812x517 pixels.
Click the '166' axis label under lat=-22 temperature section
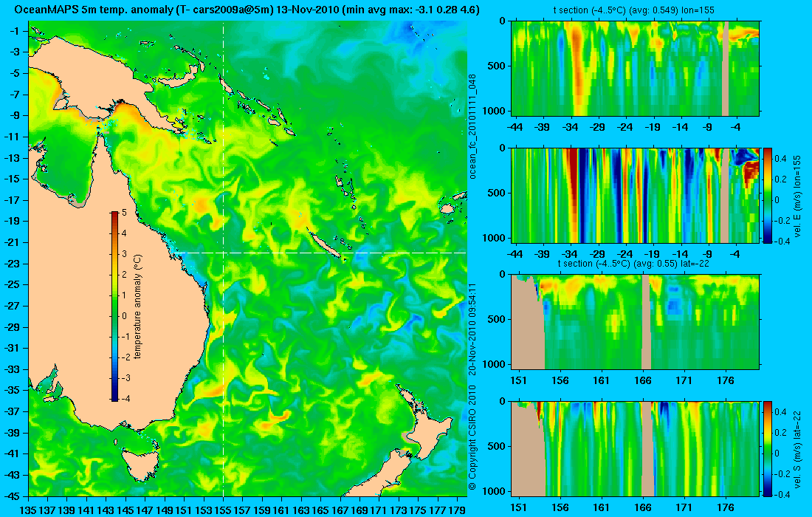coord(643,380)
